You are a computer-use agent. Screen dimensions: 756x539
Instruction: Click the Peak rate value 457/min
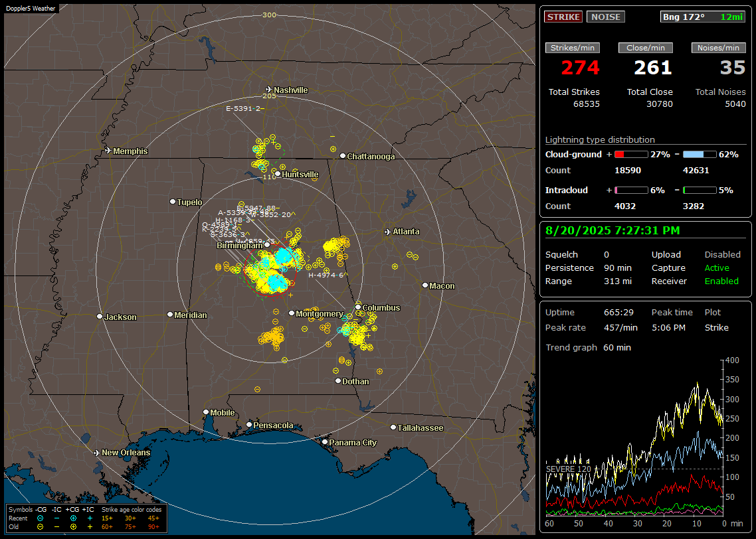click(620, 327)
